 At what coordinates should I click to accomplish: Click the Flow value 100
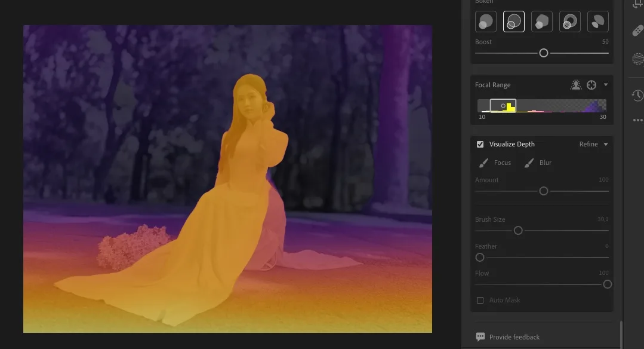(604, 273)
